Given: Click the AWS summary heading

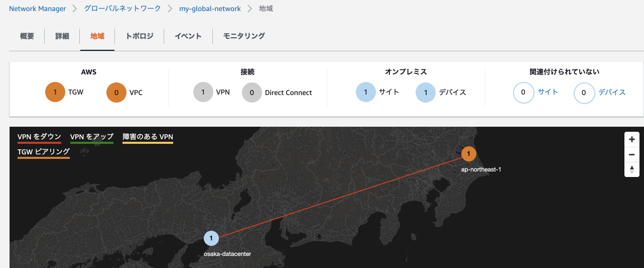Looking at the screenshot, I should (x=89, y=72).
